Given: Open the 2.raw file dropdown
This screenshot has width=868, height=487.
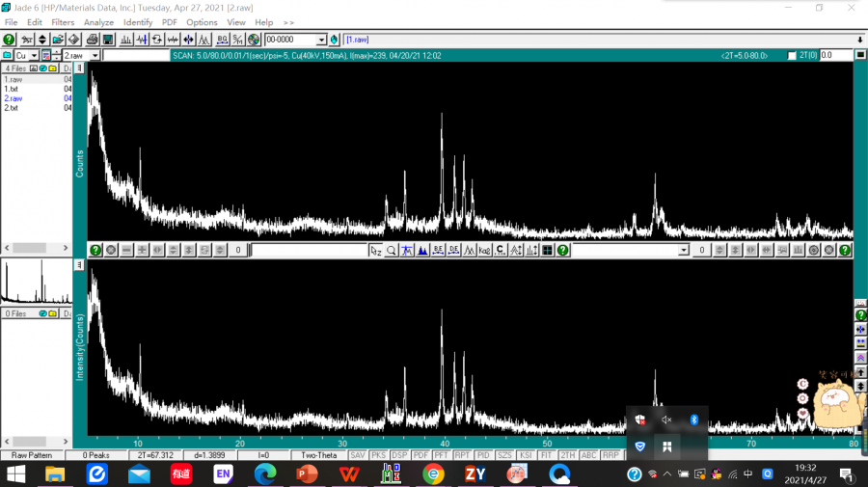Looking at the screenshot, I should click(x=95, y=56).
